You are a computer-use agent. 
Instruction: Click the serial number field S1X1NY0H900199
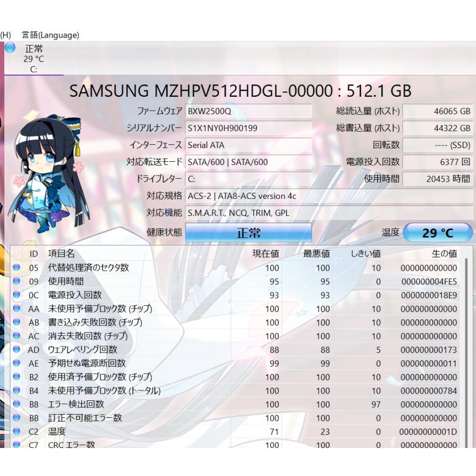[249, 128]
